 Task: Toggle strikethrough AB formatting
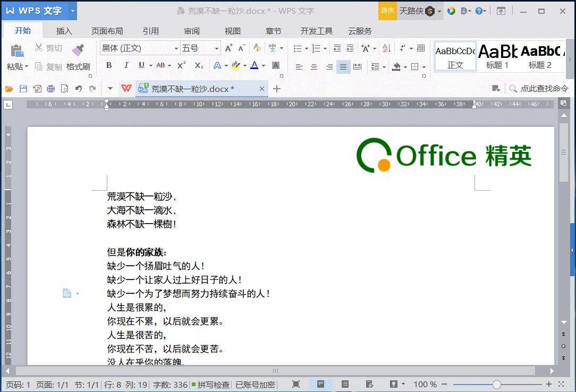[160, 65]
